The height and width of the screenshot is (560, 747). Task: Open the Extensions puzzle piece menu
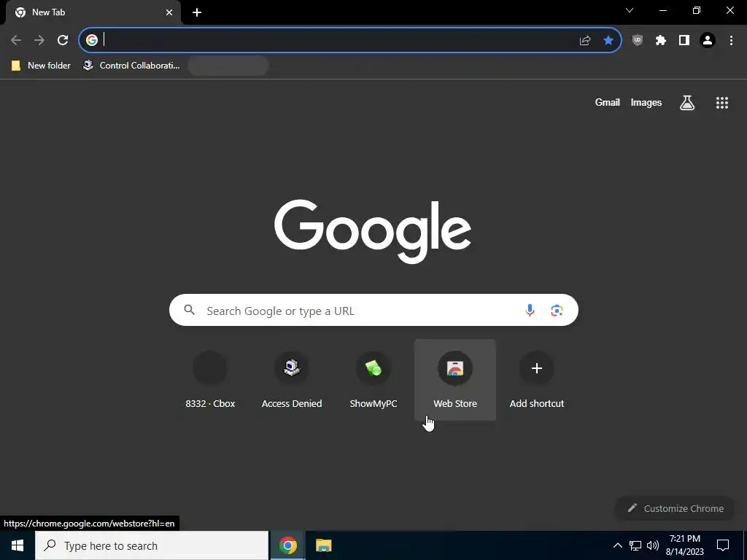click(661, 40)
